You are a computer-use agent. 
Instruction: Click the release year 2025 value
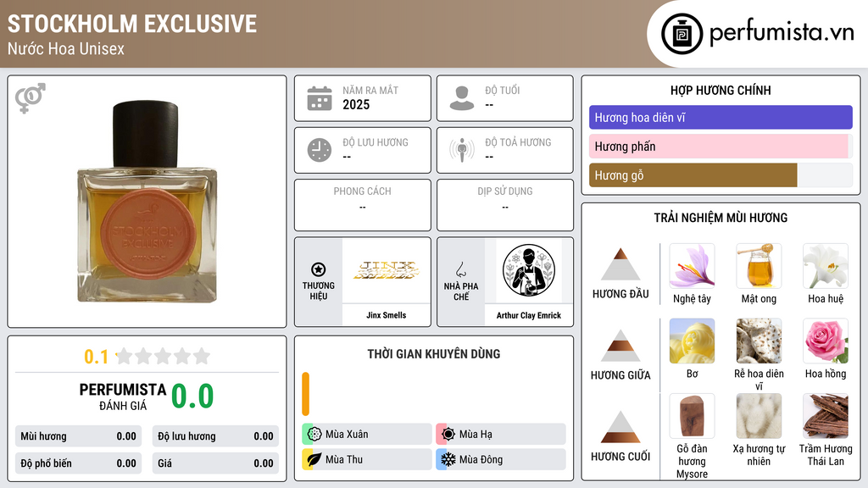pyautogui.click(x=356, y=104)
